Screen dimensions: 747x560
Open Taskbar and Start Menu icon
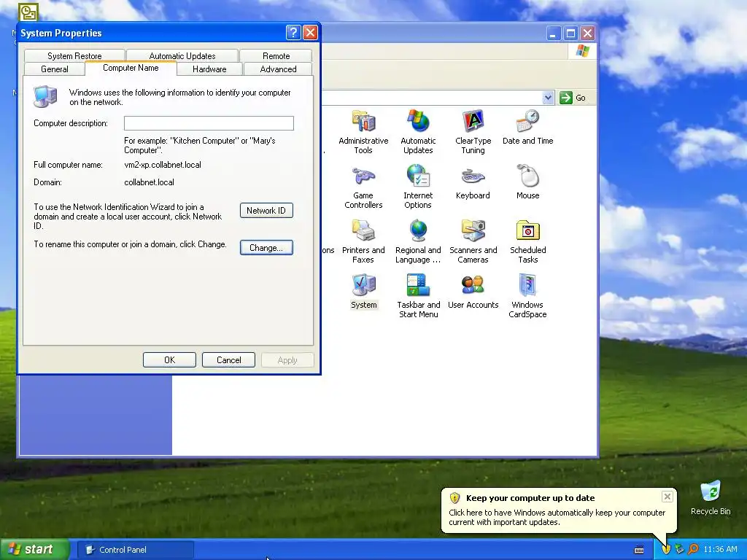[418, 296]
